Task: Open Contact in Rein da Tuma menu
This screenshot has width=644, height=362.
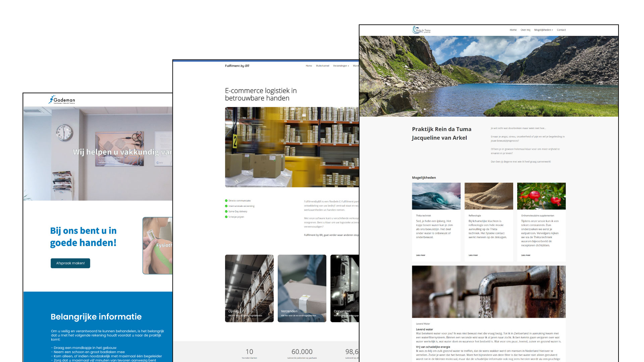Action: [x=561, y=30]
